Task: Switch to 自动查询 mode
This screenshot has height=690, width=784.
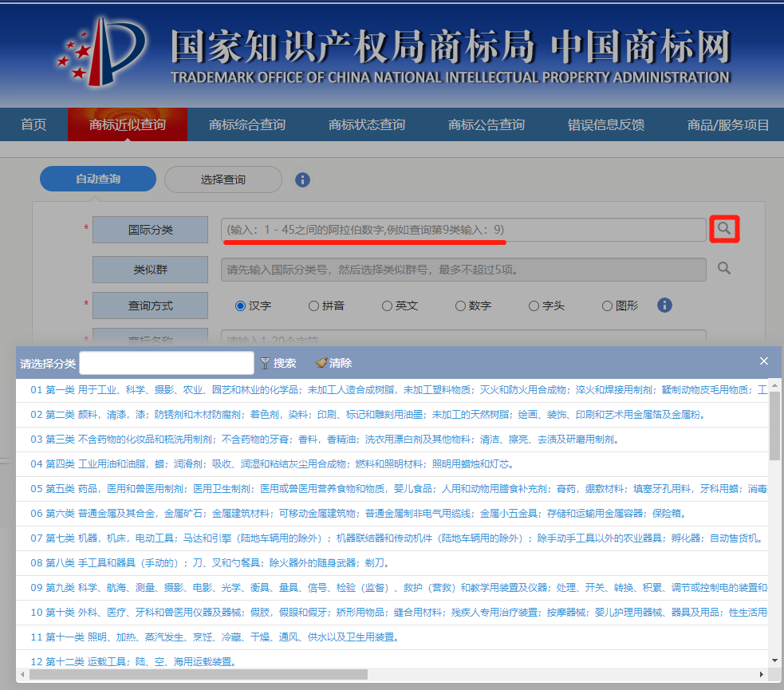Action: click(98, 179)
